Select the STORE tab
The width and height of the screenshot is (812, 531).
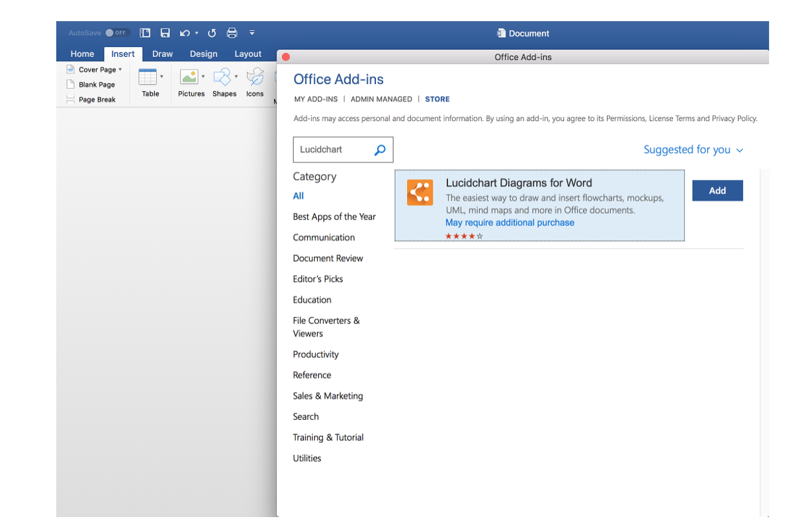(437, 99)
